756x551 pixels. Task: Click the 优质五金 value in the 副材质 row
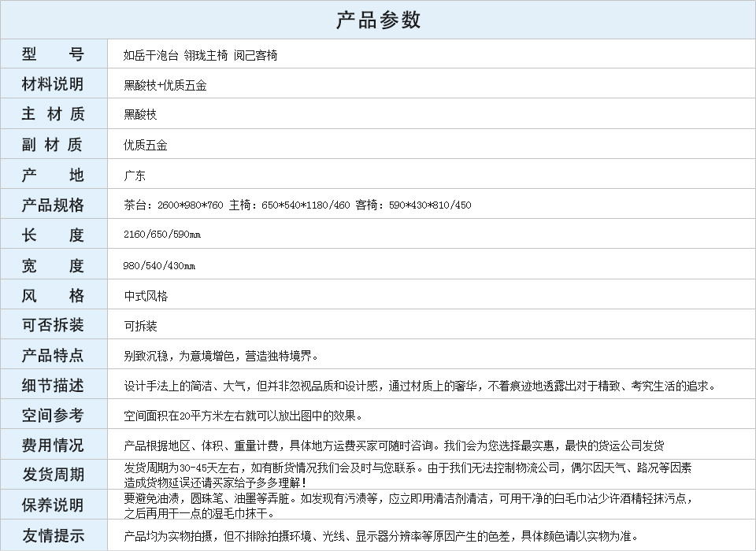click(x=145, y=145)
